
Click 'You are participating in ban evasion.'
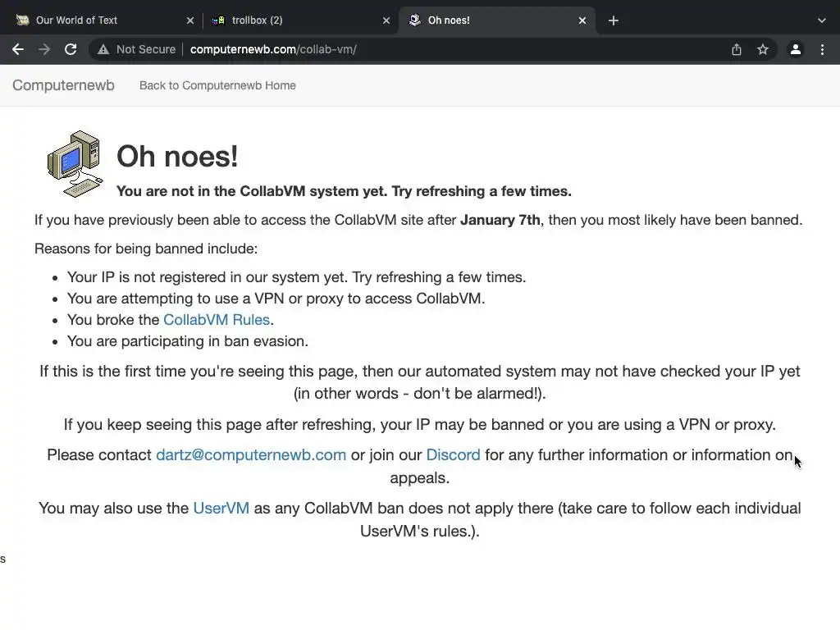click(x=188, y=341)
